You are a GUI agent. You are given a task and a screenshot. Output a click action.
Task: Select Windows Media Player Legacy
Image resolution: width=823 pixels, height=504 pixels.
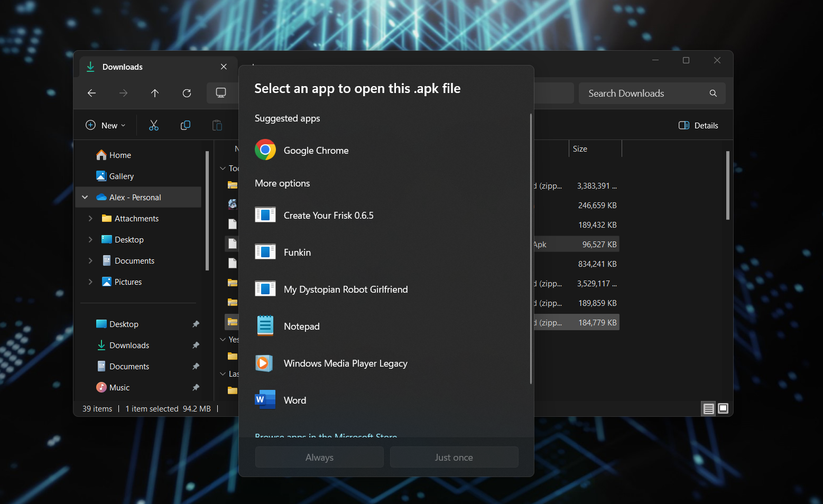tap(386, 363)
